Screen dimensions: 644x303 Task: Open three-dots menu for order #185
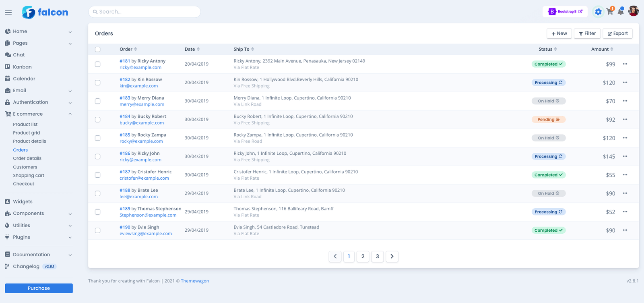click(x=625, y=138)
